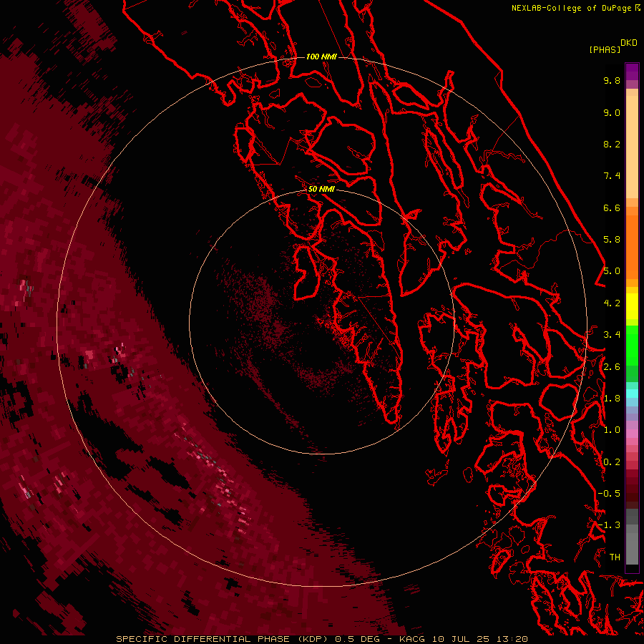The image size is (644, 644).
Task: Select the 9.0 value on the legend
Action: coord(612,112)
